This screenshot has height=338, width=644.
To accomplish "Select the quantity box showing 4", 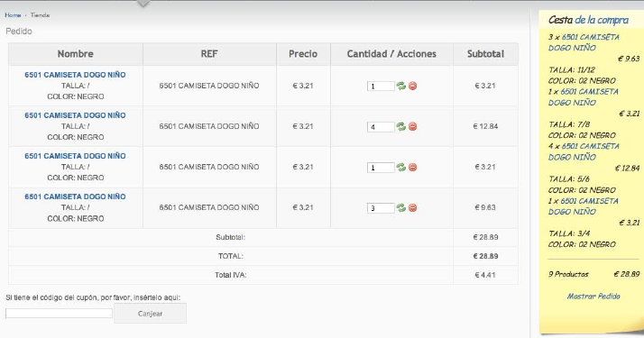I will tap(381, 127).
